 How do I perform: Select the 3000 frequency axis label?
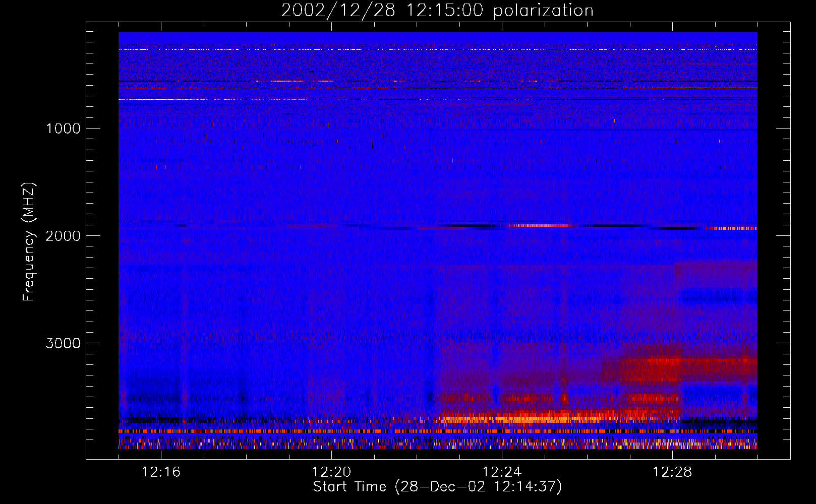tap(63, 343)
